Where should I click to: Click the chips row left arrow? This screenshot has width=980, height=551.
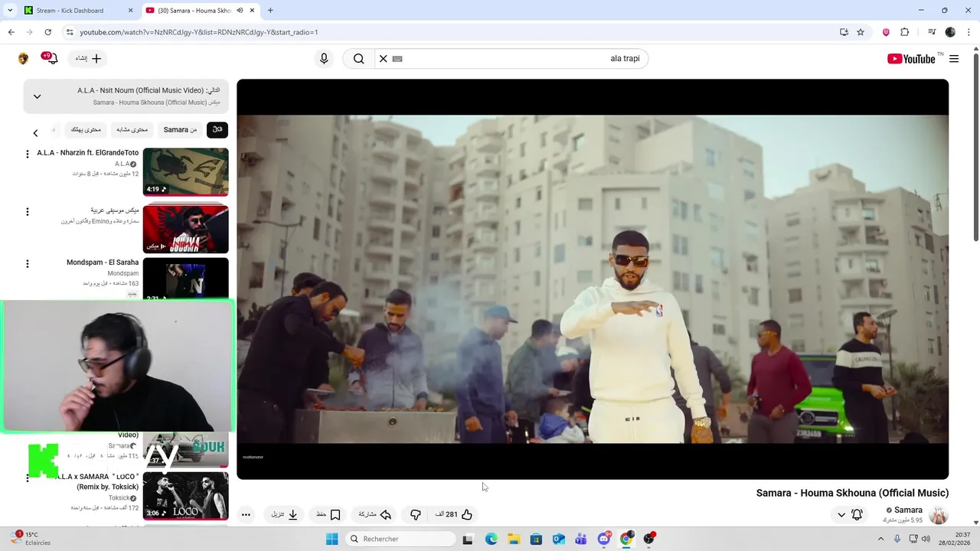coord(35,133)
